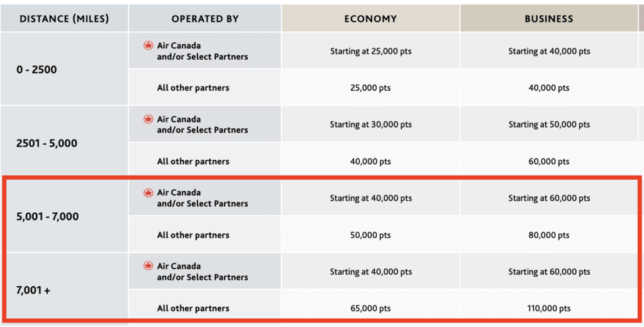Viewport: 644px width, 327px height.
Task: Click Air Canada logo icon in 7,001 + row
Action: [148, 267]
